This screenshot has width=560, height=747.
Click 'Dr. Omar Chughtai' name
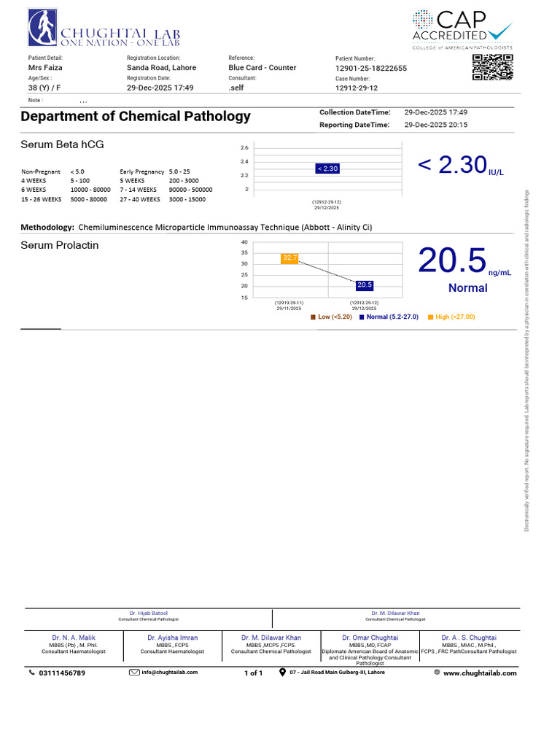coord(370,638)
